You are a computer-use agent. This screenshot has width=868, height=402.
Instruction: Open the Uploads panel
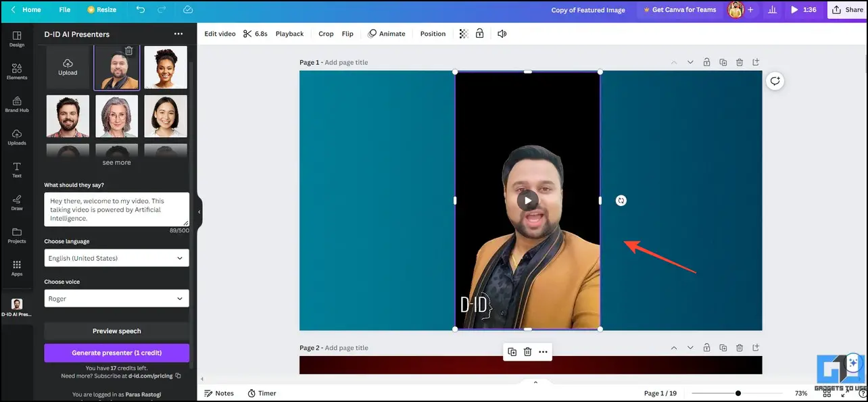(17, 137)
